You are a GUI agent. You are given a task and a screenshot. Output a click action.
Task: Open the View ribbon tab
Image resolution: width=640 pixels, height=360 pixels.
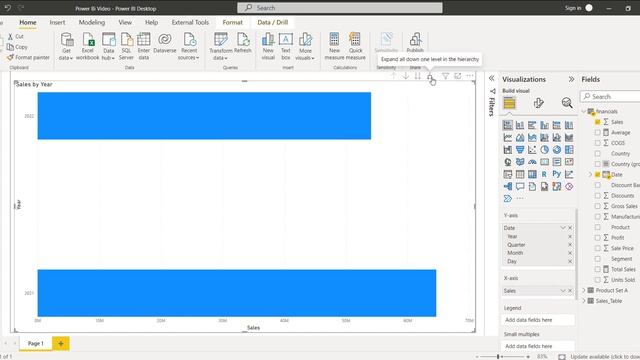[125, 22]
